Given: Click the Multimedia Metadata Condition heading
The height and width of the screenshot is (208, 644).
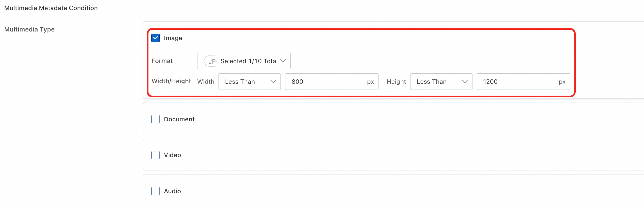Looking at the screenshot, I should point(51,8).
